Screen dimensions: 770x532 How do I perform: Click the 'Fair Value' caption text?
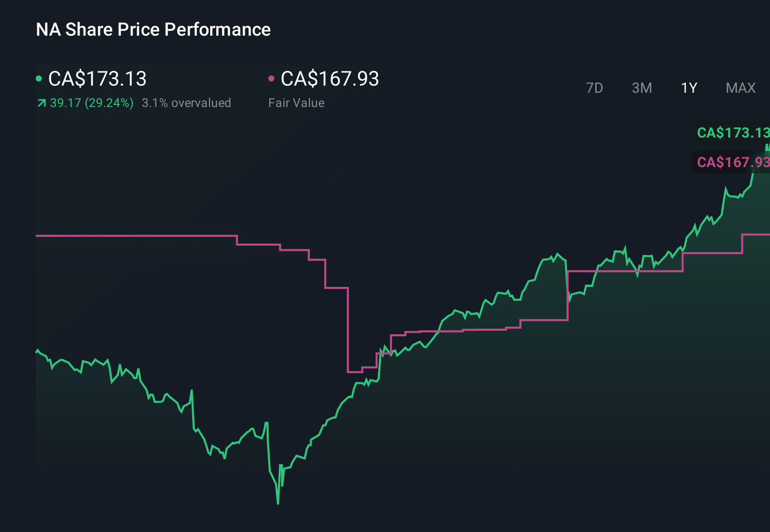(296, 102)
